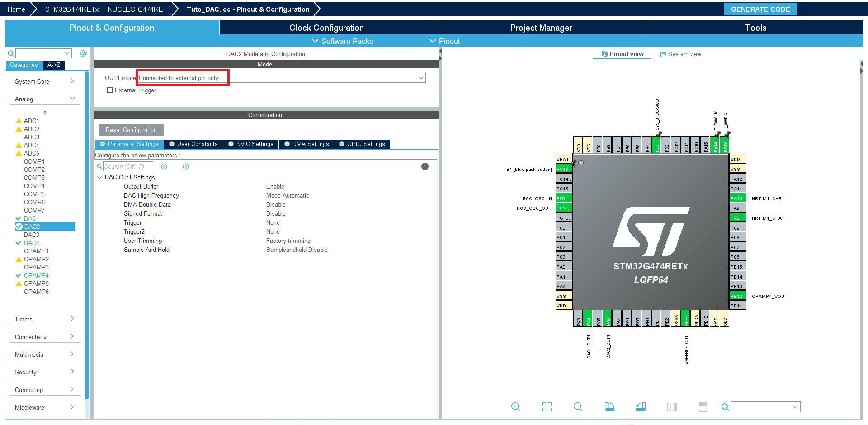The height and width of the screenshot is (425, 868).
Task: Open the User Constants tab
Action: (193, 144)
